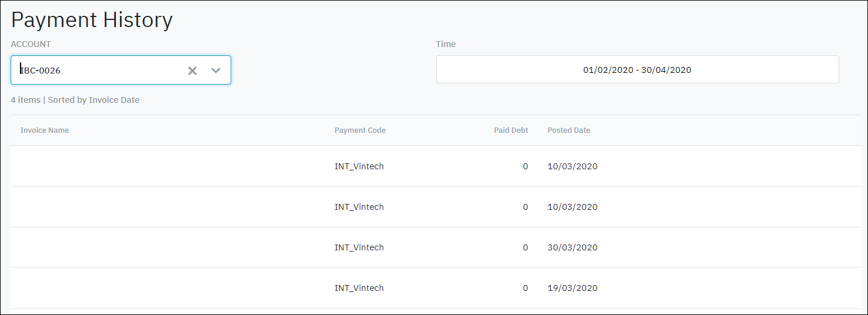The image size is (868, 315).
Task: Select the 30/03/2020 posted date cell
Action: pos(572,247)
